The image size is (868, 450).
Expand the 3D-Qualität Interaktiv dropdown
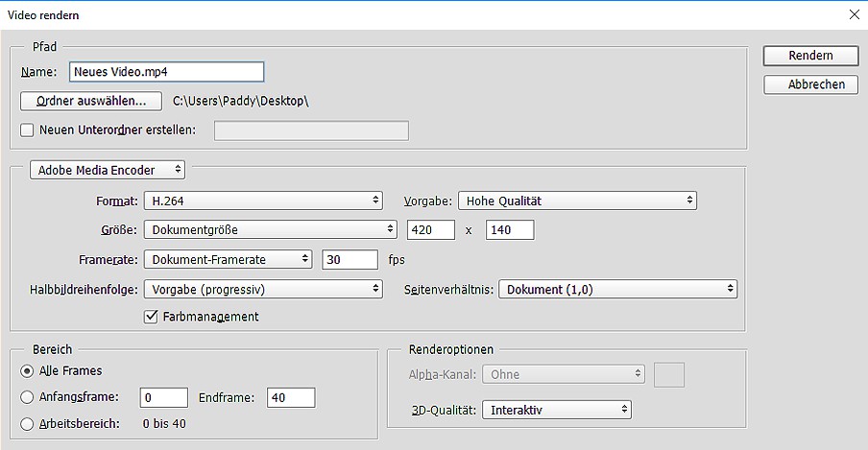(x=557, y=410)
